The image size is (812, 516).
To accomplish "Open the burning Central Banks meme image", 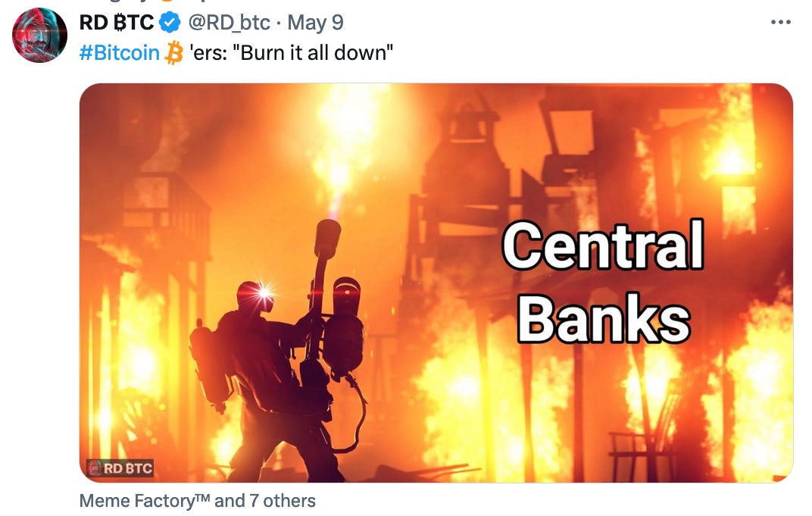I will tap(436, 283).
